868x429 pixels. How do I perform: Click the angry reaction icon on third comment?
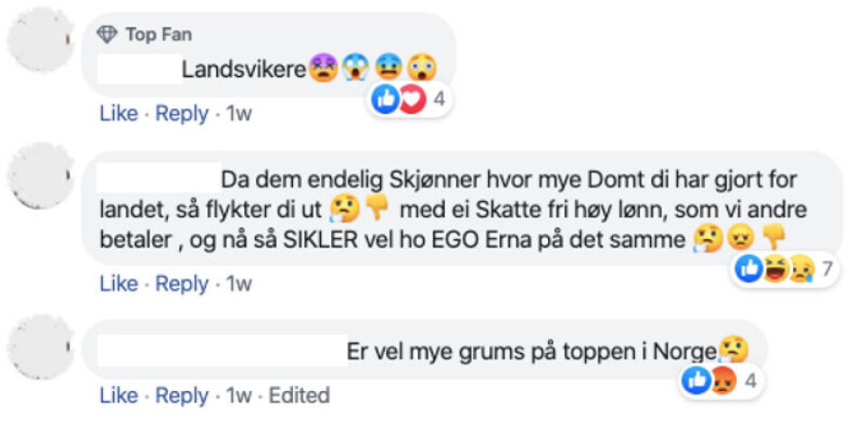(722, 382)
